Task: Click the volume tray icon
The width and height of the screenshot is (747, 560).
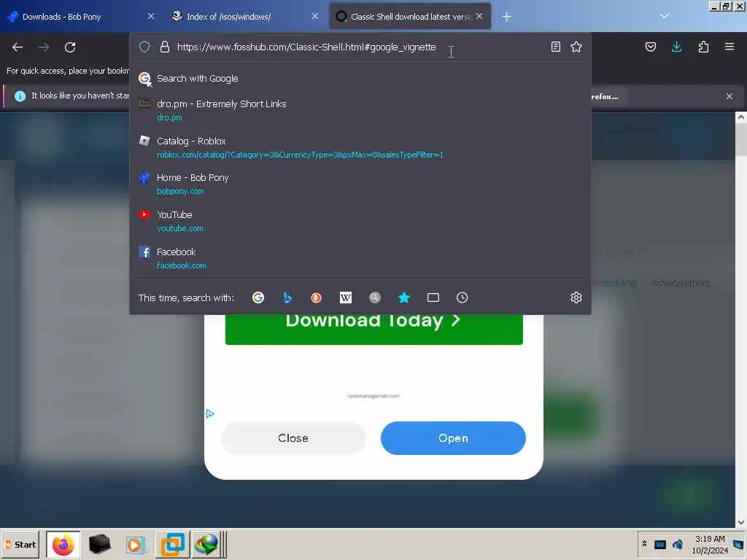Action: coord(678,544)
